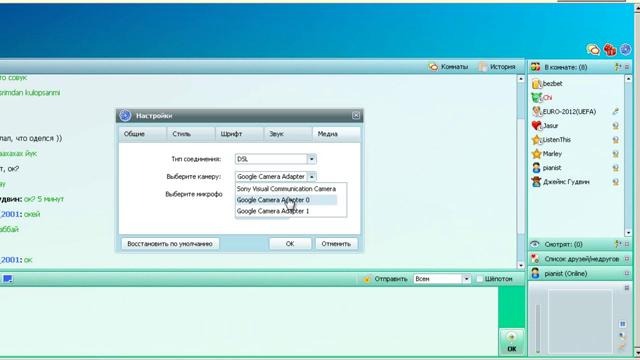Expand the pianist (Online) panel
The height and width of the screenshot is (360, 640).
[x=627, y=273]
